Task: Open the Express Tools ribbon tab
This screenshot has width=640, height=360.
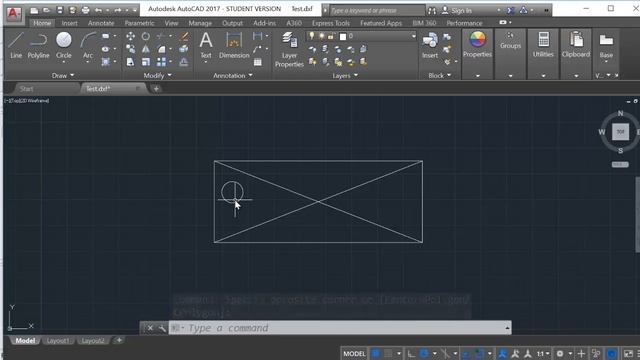Action: 331,23
